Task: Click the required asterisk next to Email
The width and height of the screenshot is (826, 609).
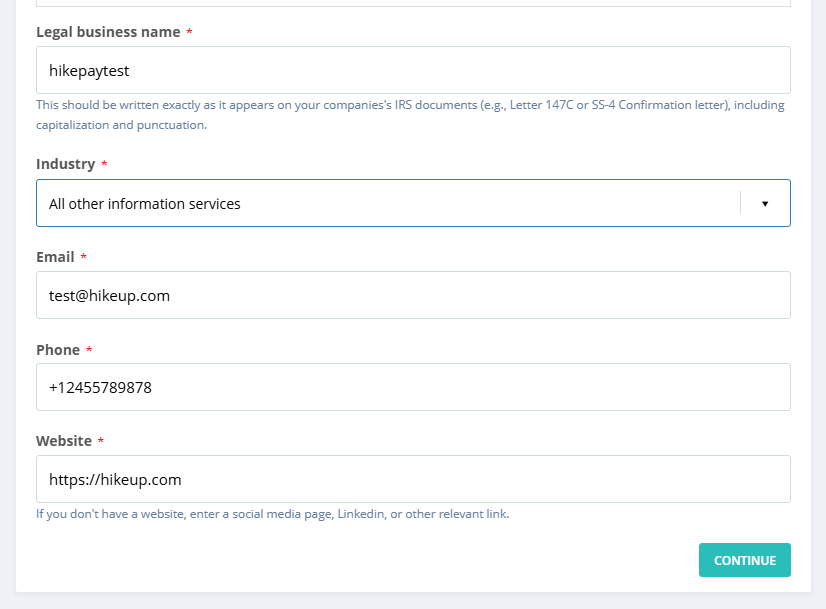Action: coord(83,258)
